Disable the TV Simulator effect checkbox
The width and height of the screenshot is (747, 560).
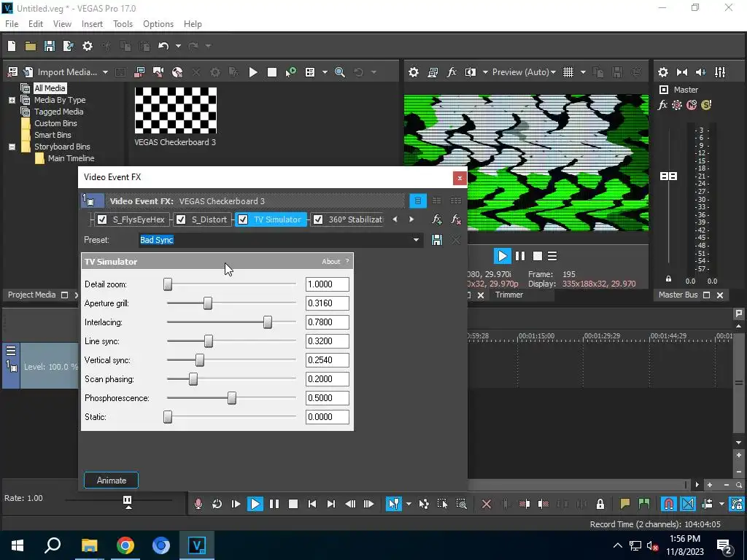pos(243,219)
